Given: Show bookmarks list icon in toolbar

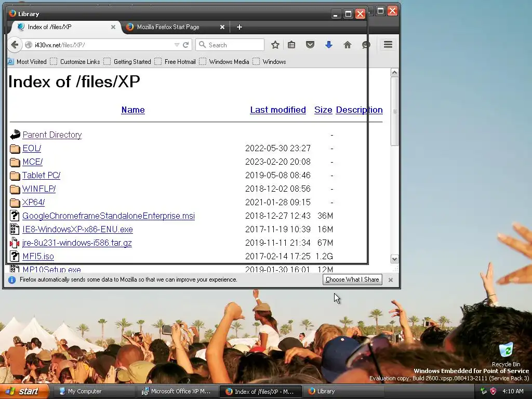Looking at the screenshot, I should 291,45.
